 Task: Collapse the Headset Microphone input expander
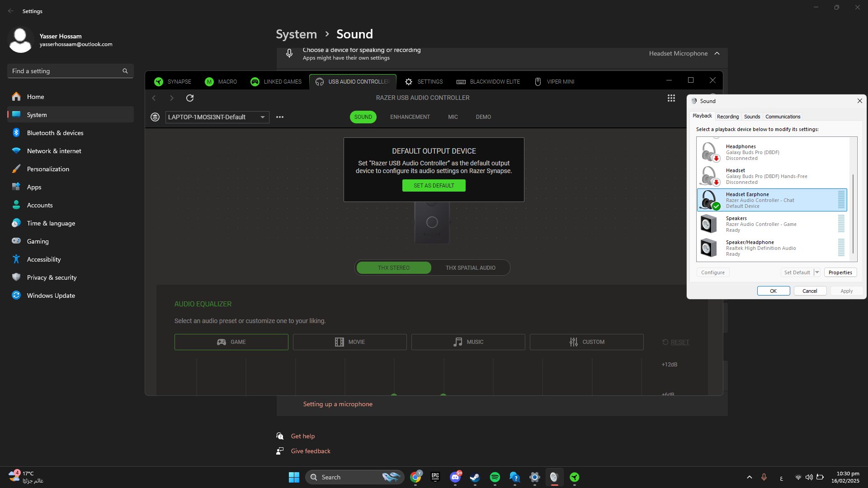pyautogui.click(x=717, y=53)
